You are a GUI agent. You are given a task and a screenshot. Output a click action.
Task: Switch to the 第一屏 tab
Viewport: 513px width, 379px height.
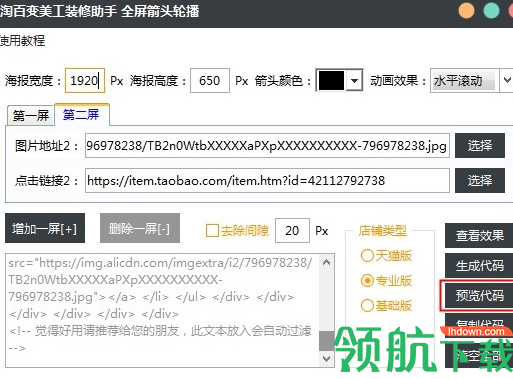point(31,116)
